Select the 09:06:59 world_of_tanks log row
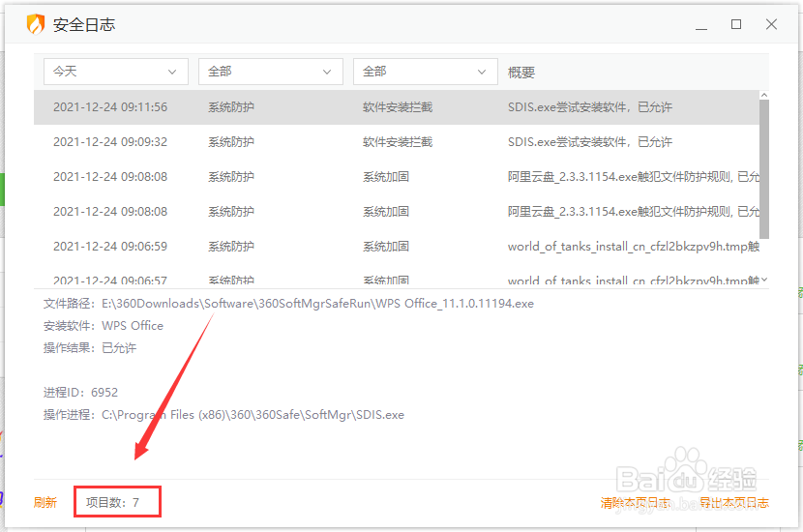Image resolution: width=803 pixels, height=532 pixels. point(397,247)
